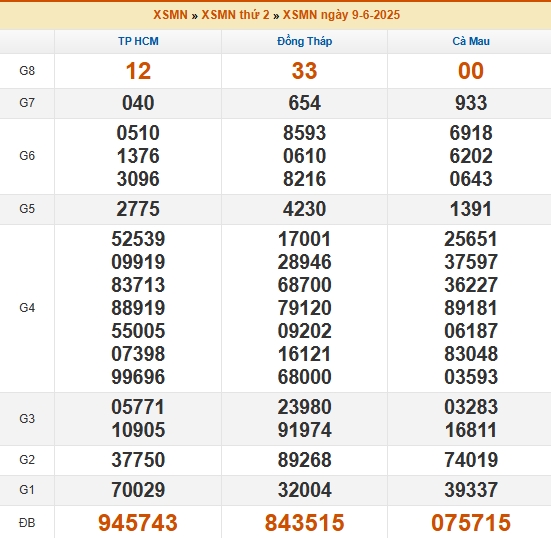Click Đồng Tháp special prize 843515
The width and height of the screenshot is (551, 538).
click(x=304, y=523)
